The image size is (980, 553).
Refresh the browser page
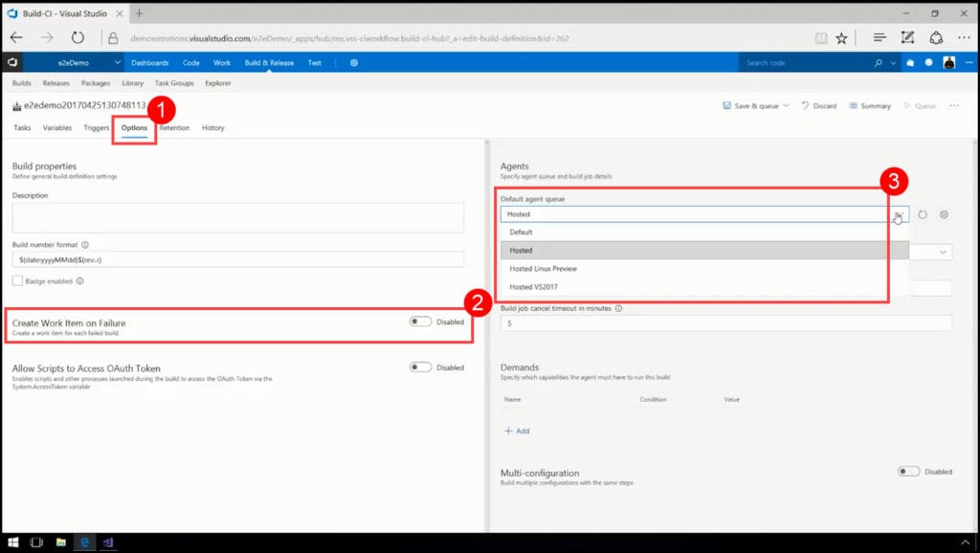78,38
